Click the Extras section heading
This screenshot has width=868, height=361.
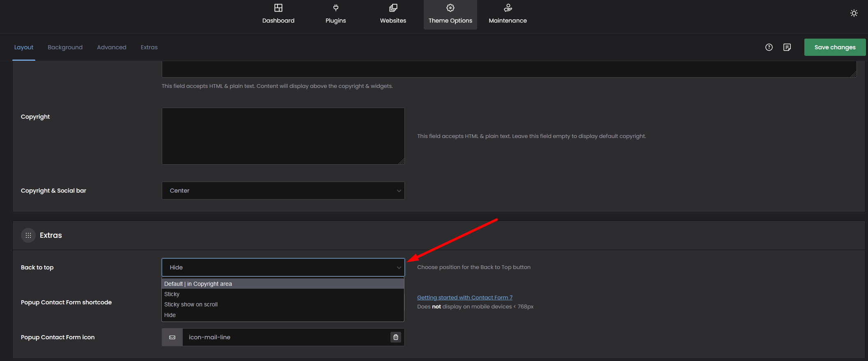click(x=51, y=235)
